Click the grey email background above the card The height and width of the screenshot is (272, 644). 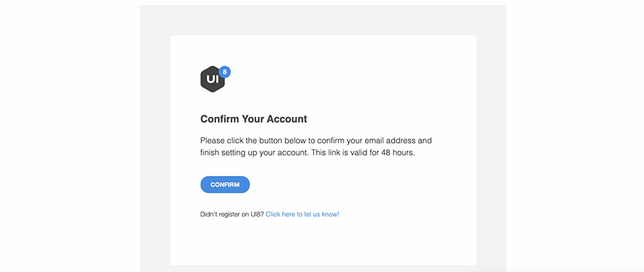(x=323, y=20)
